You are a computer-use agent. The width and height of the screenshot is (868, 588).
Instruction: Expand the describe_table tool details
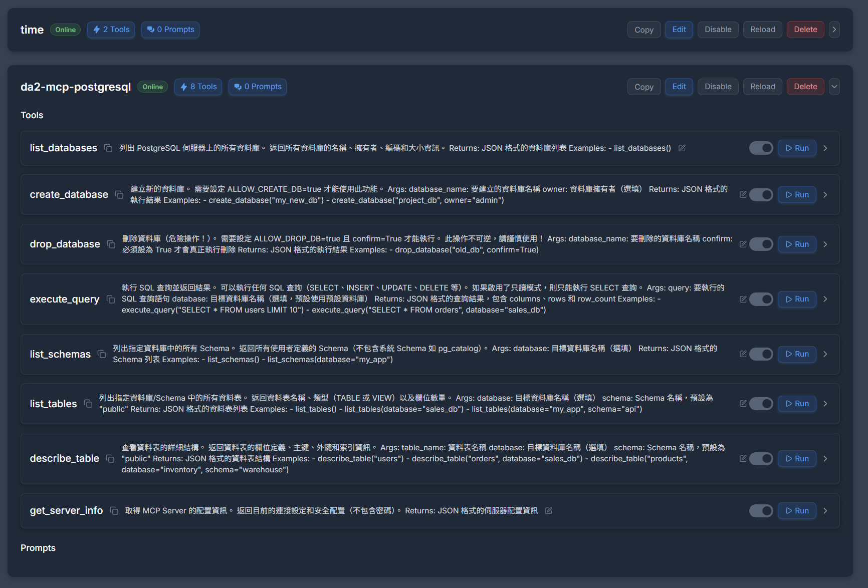point(825,459)
